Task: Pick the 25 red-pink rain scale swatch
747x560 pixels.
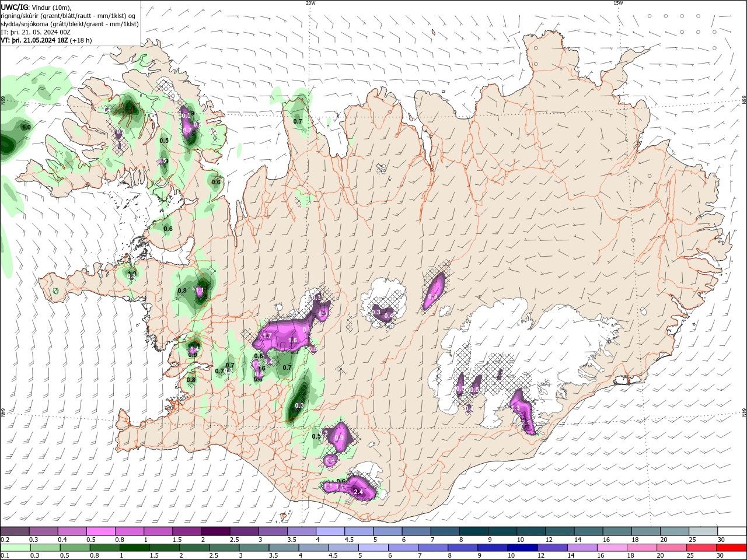Action: (x=700, y=548)
